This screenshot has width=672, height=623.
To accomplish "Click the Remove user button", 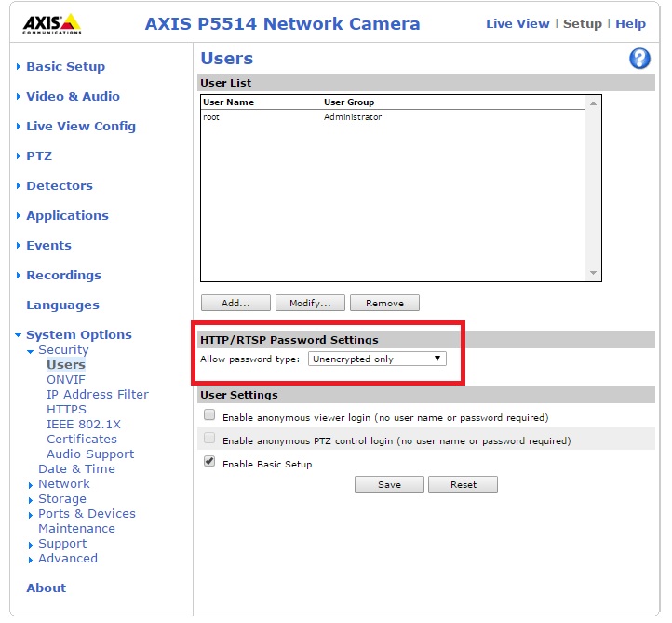I will click(x=384, y=304).
